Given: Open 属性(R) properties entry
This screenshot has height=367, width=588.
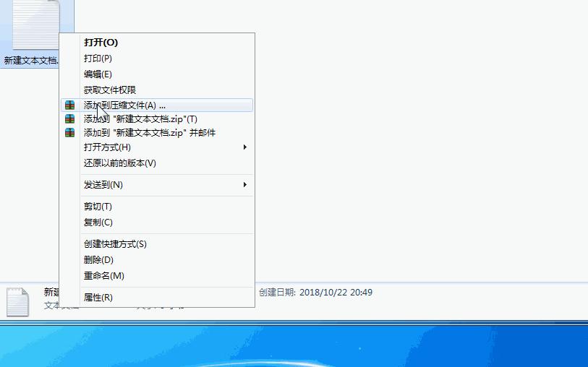Looking at the screenshot, I should pos(157,298).
